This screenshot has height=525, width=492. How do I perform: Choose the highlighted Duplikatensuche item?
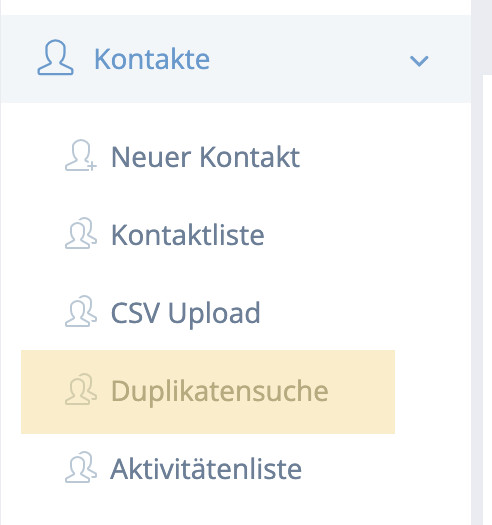pos(208,392)
